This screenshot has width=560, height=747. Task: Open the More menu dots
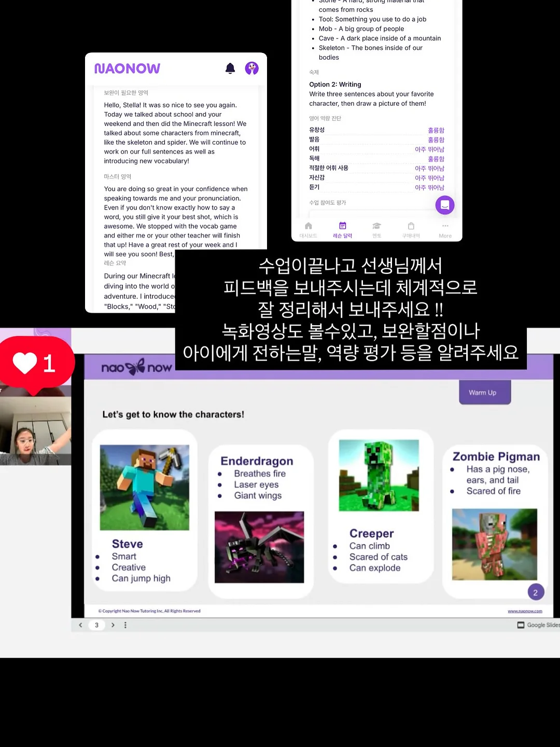tap(445, 230)
